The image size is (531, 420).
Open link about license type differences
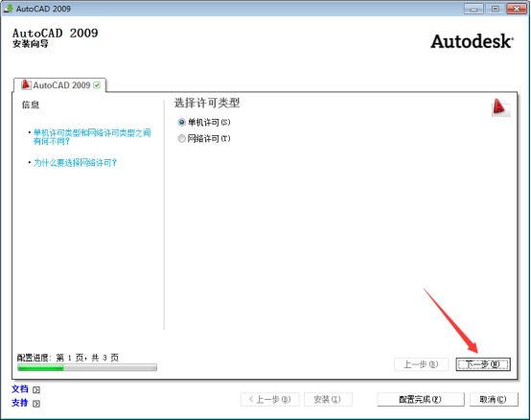92,136
